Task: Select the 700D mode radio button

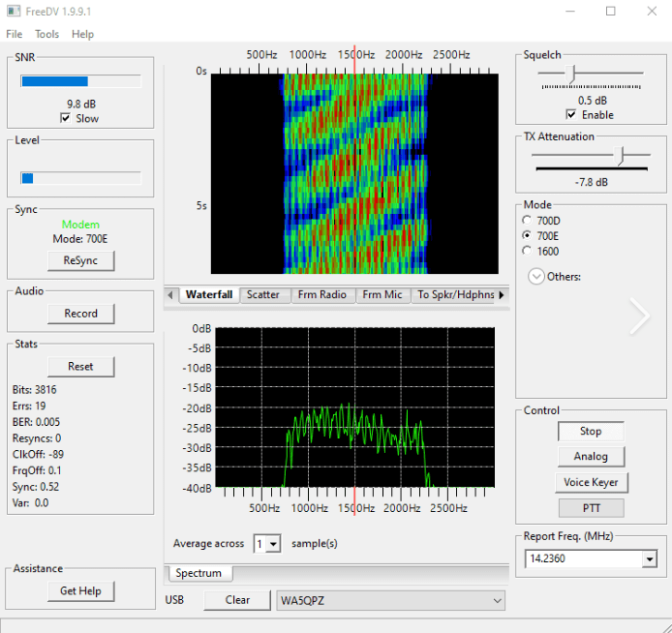Action: coord(527,220)
